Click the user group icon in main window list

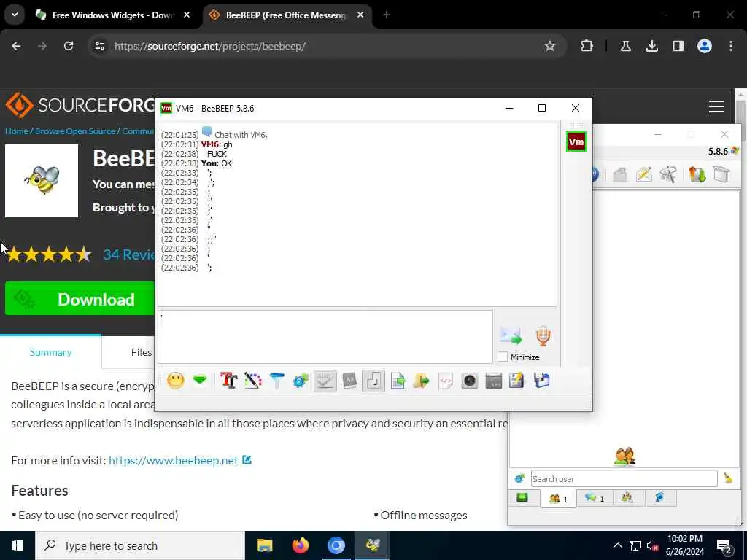click(x=624, y=456)
